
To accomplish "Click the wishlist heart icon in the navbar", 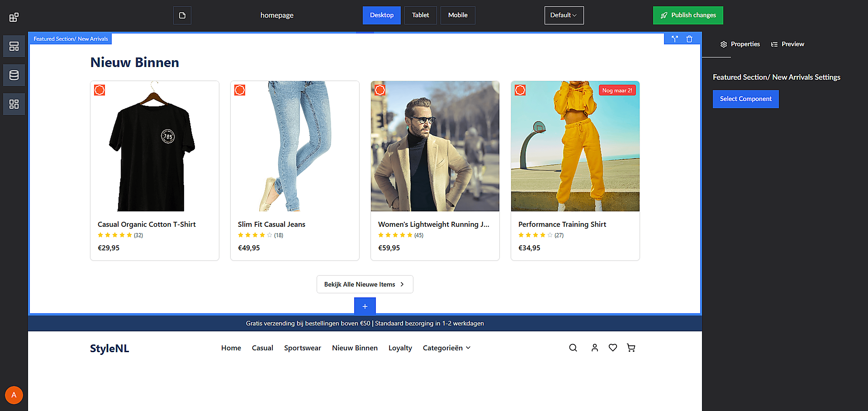I will (613, 348).
